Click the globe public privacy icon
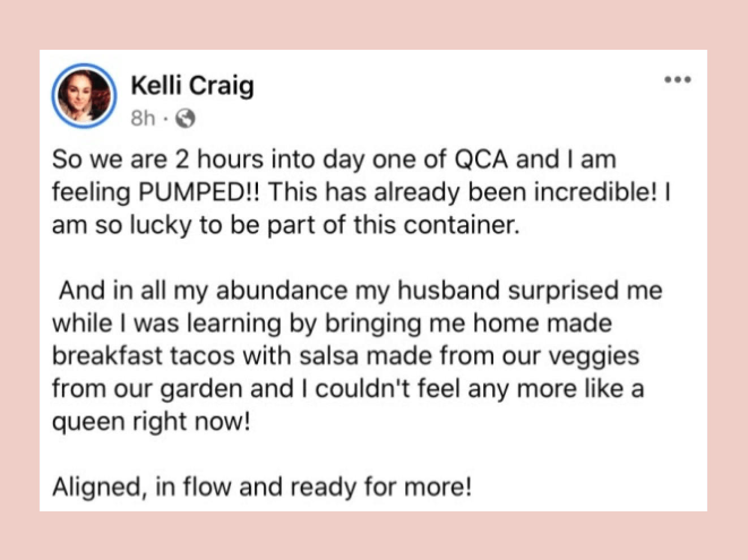Screen dimensions: 748x560 click(x=186, y=118)
